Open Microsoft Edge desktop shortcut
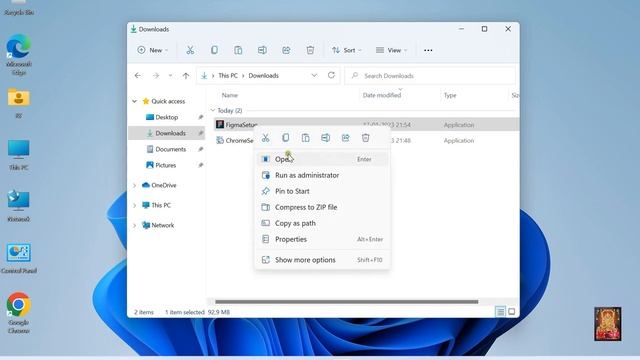Image resolution: width=640 pixels, height=360 pixels. [19, 55]
